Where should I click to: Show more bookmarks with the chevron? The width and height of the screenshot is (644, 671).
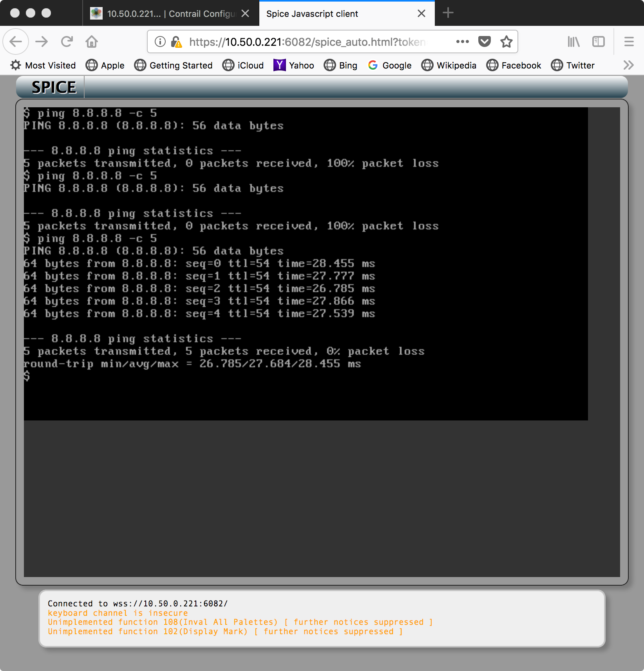tap(628, 65)
